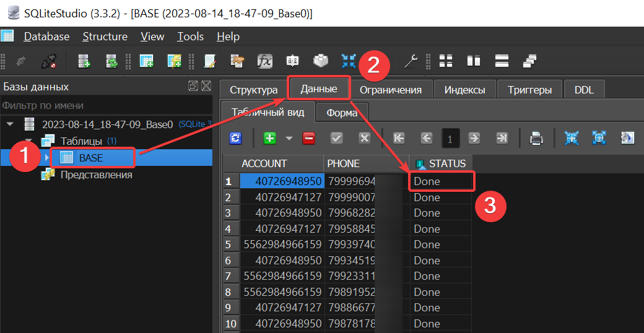Click the tile windows layout icon

(445, 61)
